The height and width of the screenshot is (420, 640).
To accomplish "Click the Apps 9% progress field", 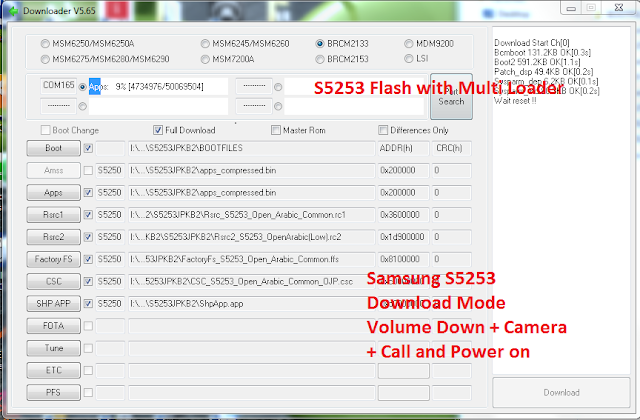I will coord(158,87).
